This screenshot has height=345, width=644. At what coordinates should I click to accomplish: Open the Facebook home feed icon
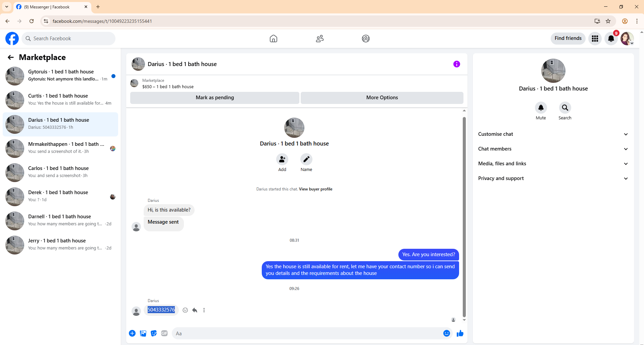pyautogui.click(x=274, y=39)
